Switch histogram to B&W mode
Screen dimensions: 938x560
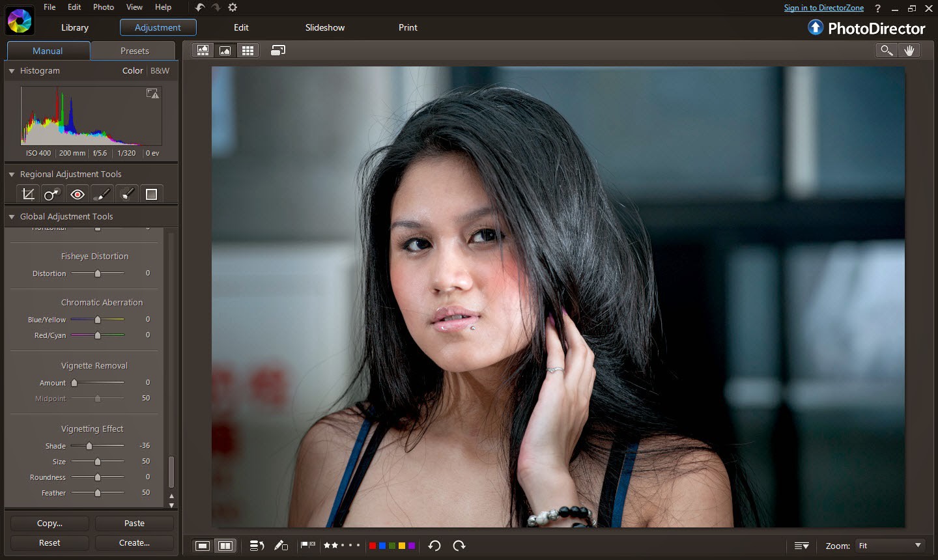(x=160, y=70)
